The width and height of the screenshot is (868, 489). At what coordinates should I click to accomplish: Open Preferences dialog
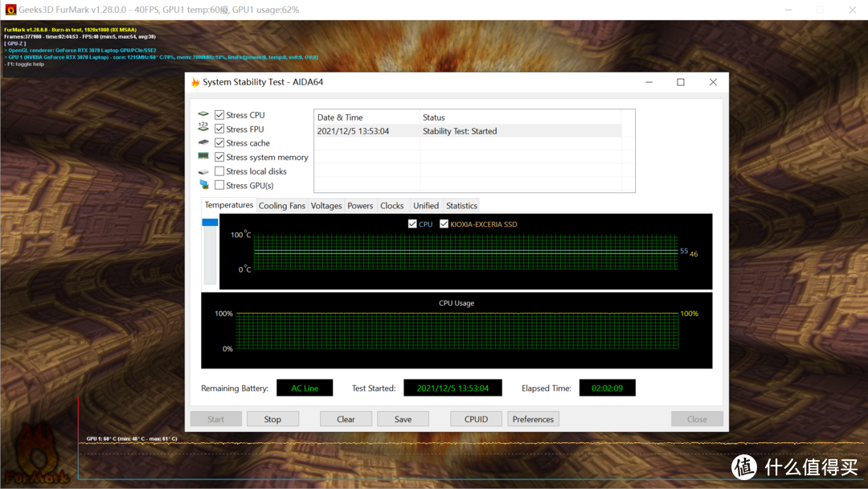[533, 419]
